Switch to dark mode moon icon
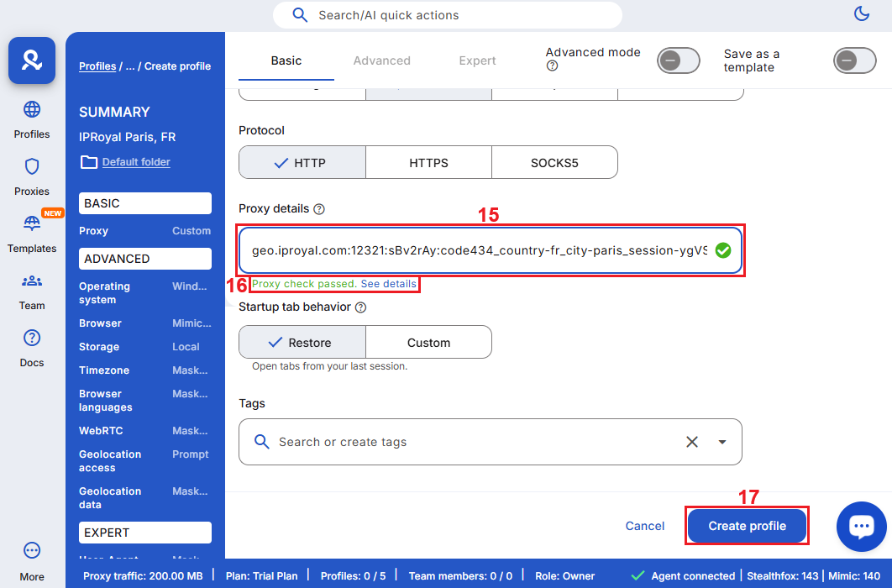The image size is (892, 588). pos(861,14)
